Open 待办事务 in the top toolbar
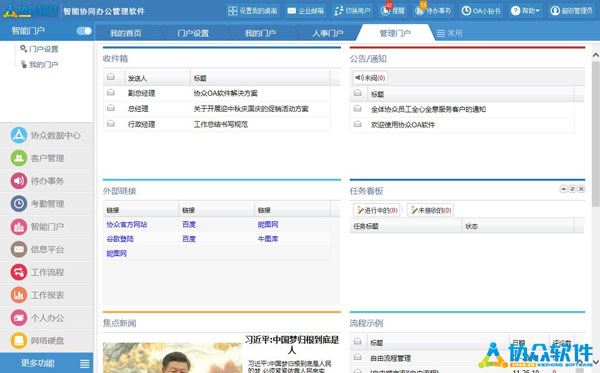 pos(433,11)
